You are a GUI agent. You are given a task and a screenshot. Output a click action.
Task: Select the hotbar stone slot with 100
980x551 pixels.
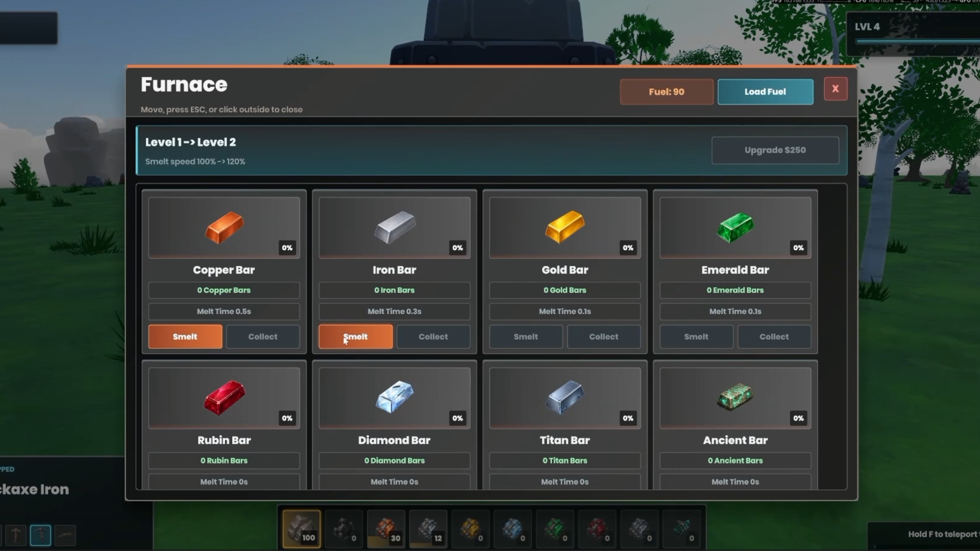click(x=302, y=529)
